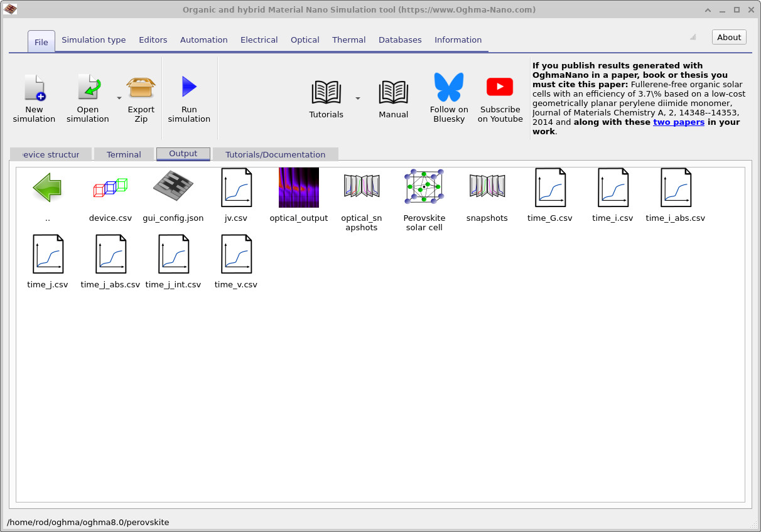Click the New simulation icon
The height and width of the screenshot is (532, 761).
(x=35, y=88)
